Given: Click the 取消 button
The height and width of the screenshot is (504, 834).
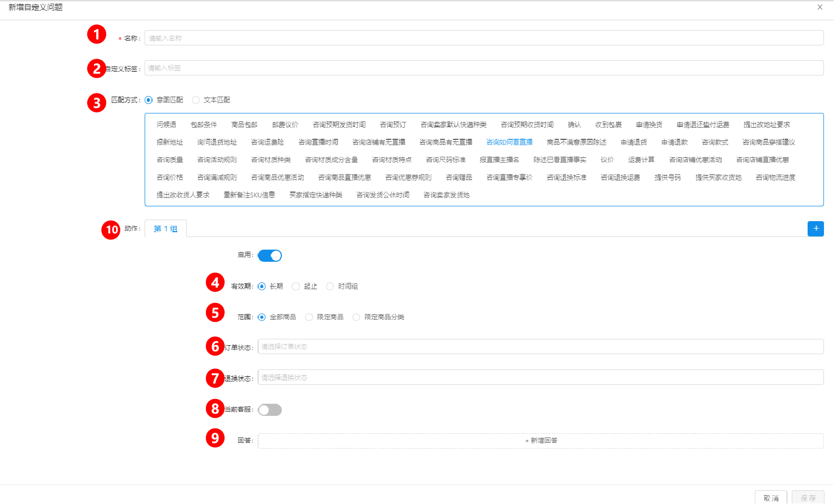Looking at the screenshot, I should 771,498.
